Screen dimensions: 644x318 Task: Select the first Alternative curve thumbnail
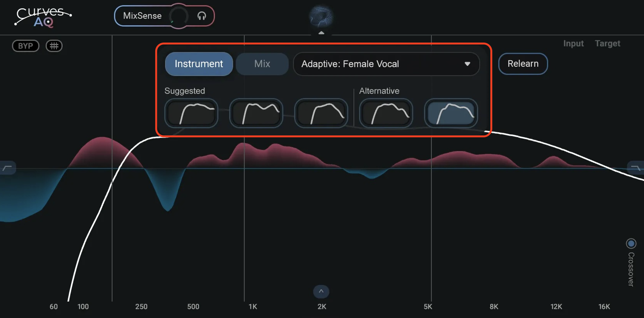[386, 113]
